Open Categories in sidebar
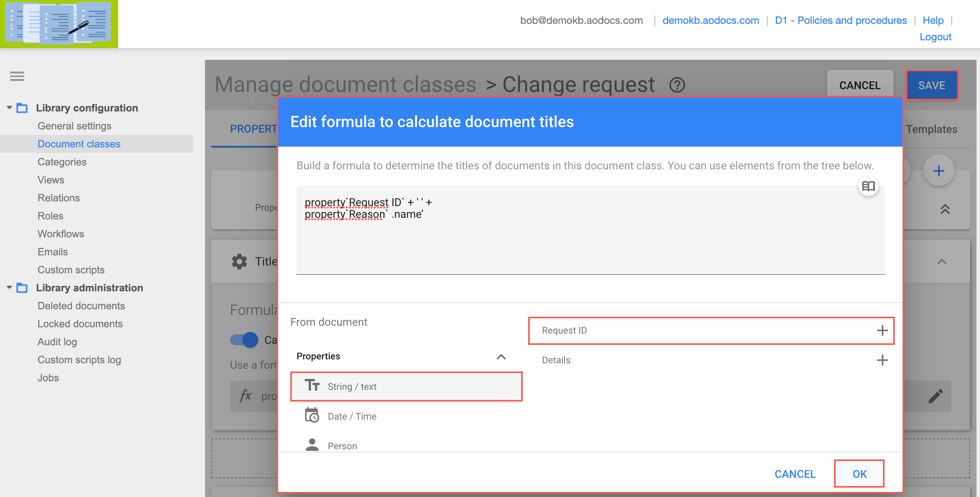Viewport: 980px width, 497px height. click(62, 162)
